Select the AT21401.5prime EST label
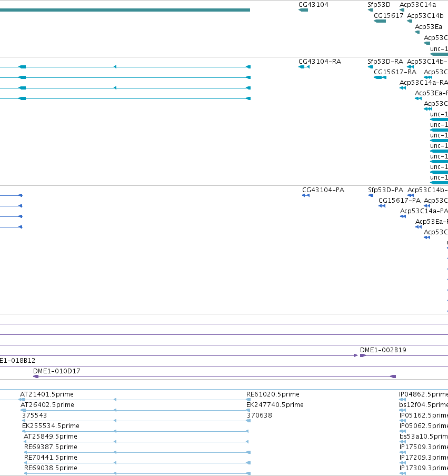This screenshot has height=476, width=448. tap(47, 394)
